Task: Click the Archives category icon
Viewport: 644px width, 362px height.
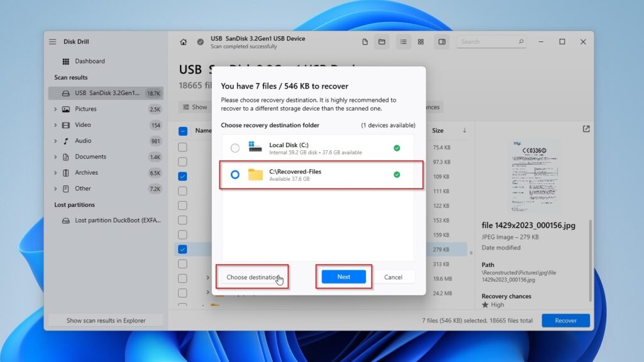Action: tap(65, 173)
